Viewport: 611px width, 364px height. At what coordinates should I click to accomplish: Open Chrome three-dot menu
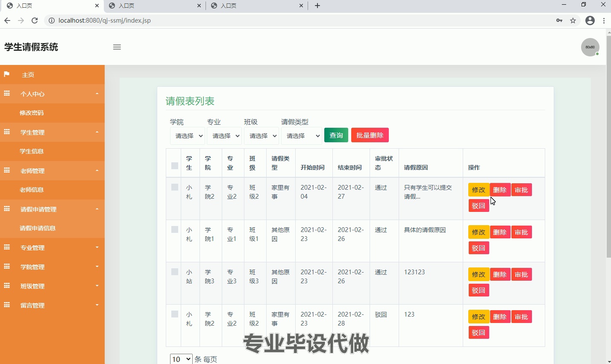[604, 21]
